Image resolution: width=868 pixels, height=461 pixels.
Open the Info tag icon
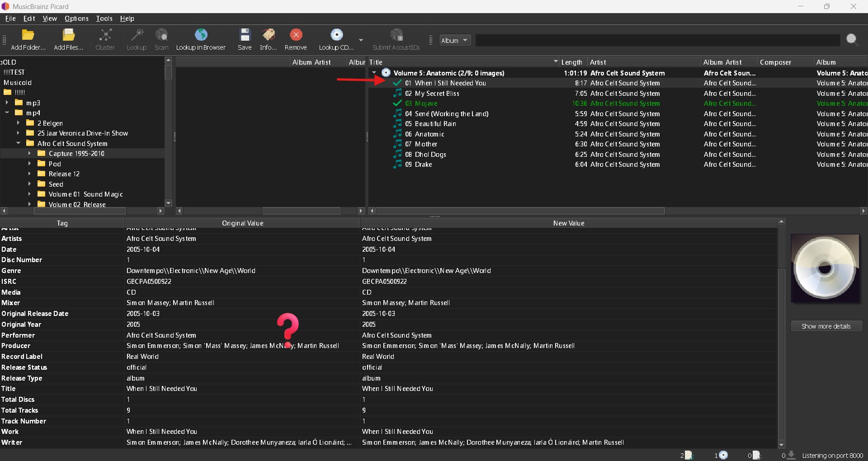click(x=269, y=35)
